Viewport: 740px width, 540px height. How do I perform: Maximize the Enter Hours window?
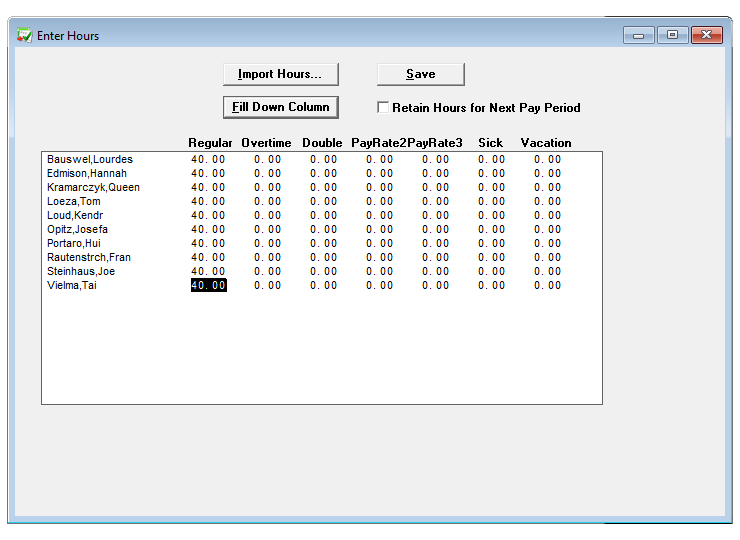pos(673,35)
